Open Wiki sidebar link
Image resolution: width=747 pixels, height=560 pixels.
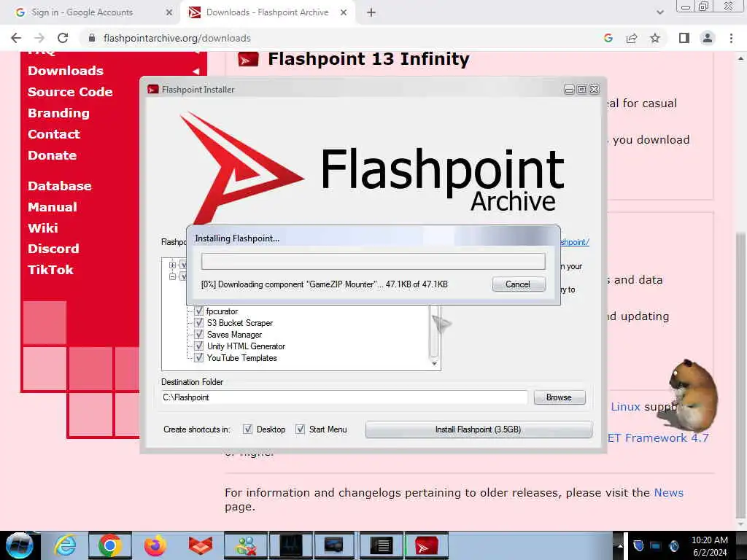pos(43,228)
